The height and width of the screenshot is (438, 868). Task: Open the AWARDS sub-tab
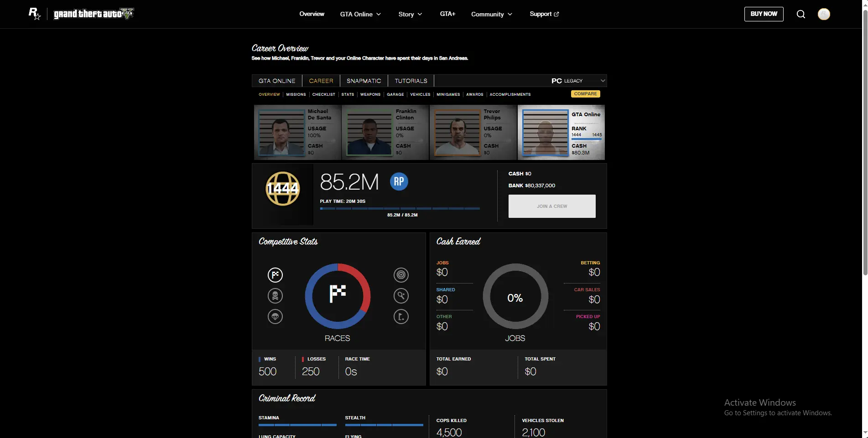click(475, 94)
